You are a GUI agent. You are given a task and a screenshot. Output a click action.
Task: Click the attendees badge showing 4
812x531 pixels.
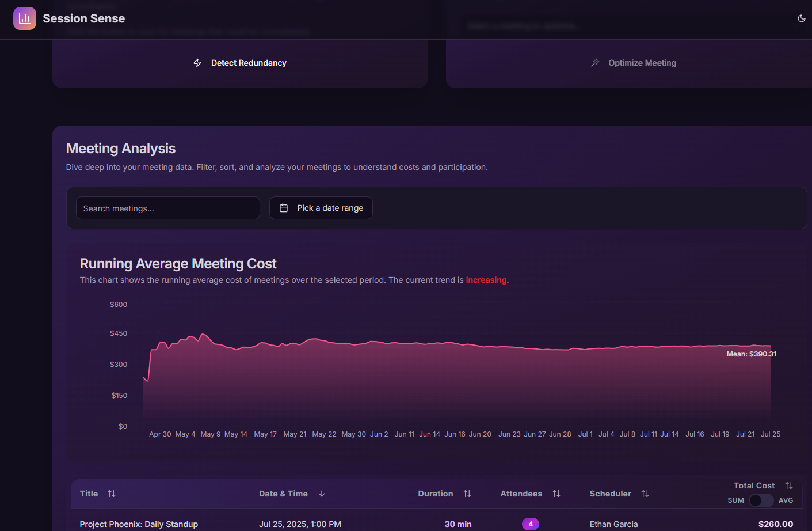(531, 524)
